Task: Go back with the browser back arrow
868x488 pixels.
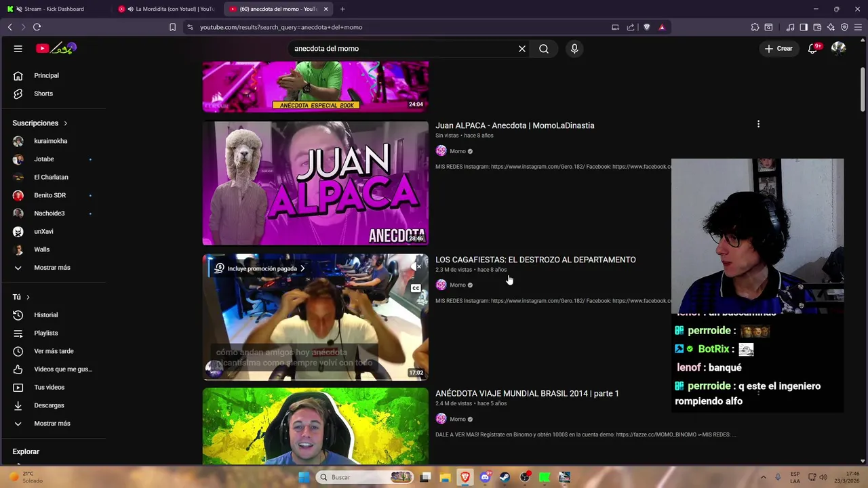Action: click(9, 27)
